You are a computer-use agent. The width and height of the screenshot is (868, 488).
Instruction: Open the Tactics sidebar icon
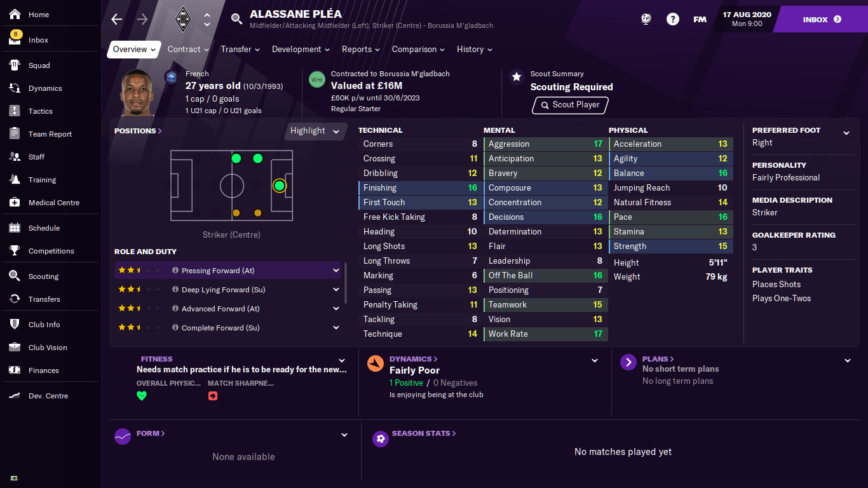[15, 111]
